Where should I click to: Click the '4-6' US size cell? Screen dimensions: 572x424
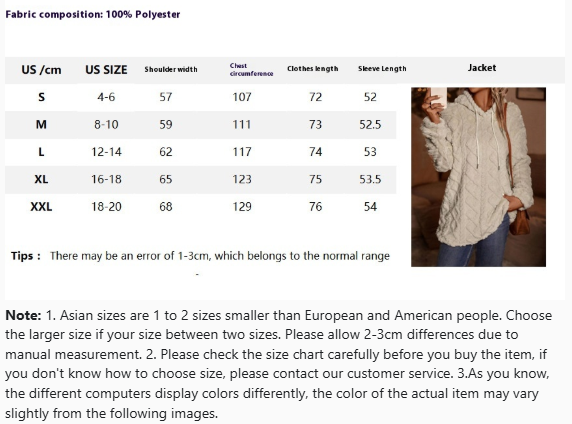tap(106, 97)
